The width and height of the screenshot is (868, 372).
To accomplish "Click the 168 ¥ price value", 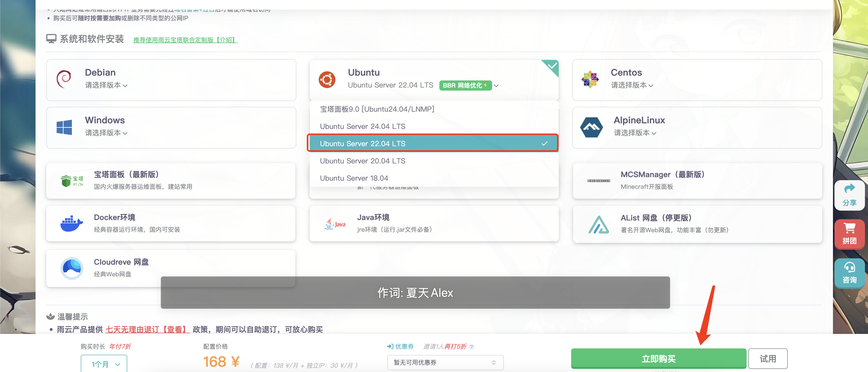I will 221,362.
